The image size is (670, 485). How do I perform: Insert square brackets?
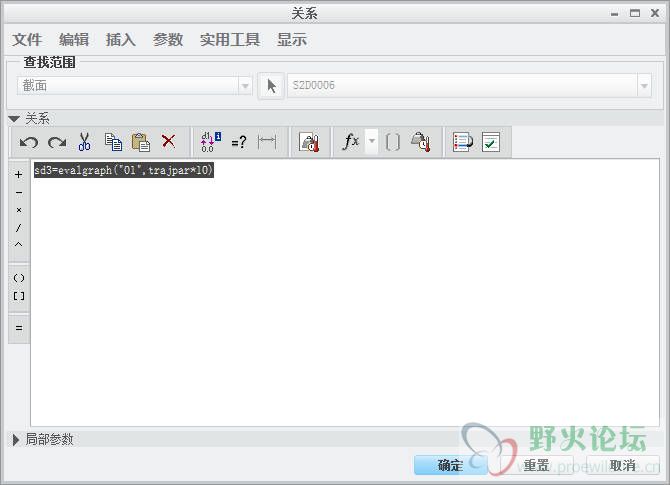[19, 296]
